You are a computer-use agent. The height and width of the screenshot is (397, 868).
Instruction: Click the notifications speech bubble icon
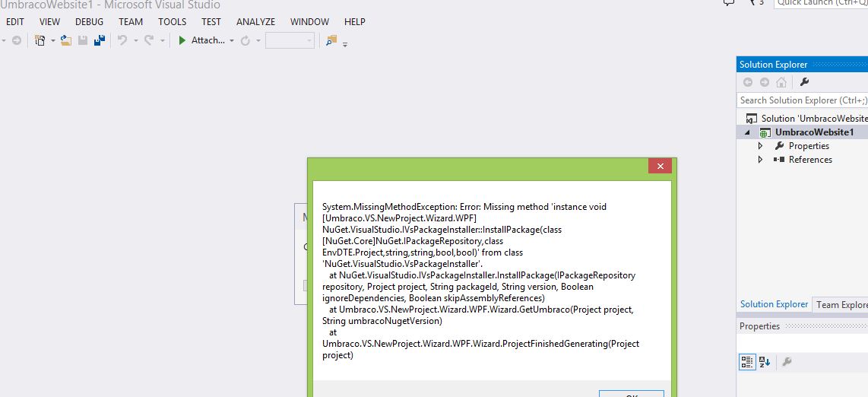pyautogui.click(x=728, y=3)
